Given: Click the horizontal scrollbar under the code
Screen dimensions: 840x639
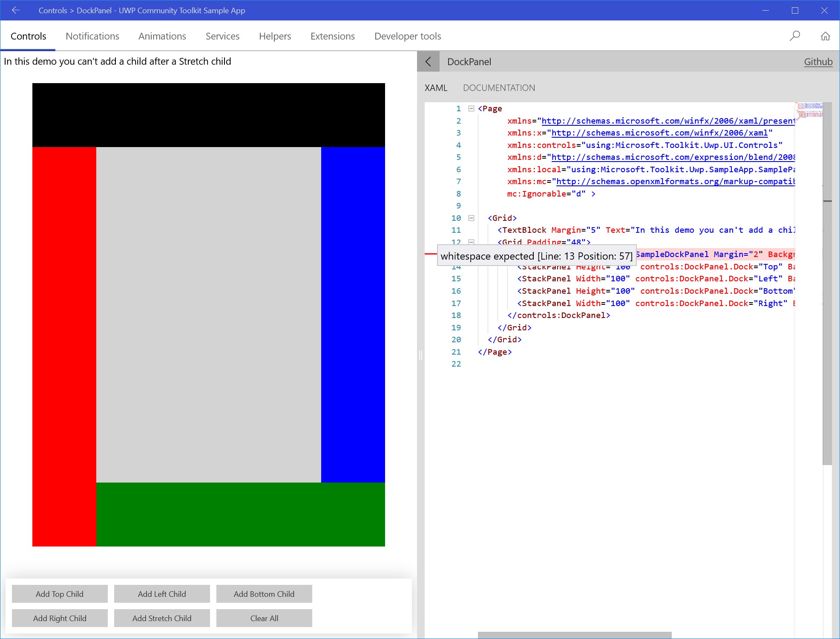Looking at the screenshot, I should point(574,635).
